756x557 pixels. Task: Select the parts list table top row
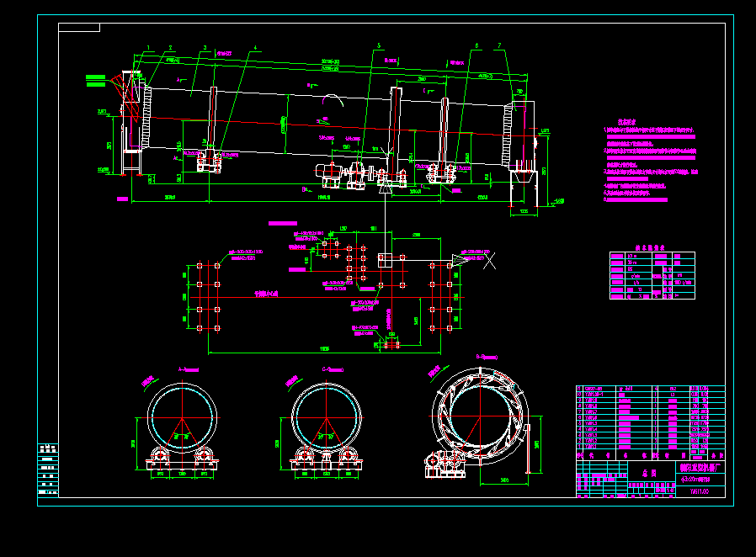[x=649, y=388]
